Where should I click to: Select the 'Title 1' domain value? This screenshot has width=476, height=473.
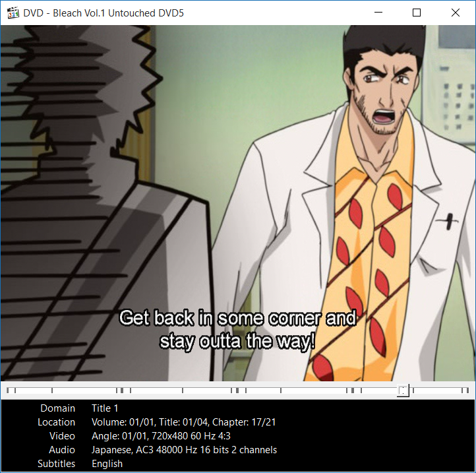(105, 408)
